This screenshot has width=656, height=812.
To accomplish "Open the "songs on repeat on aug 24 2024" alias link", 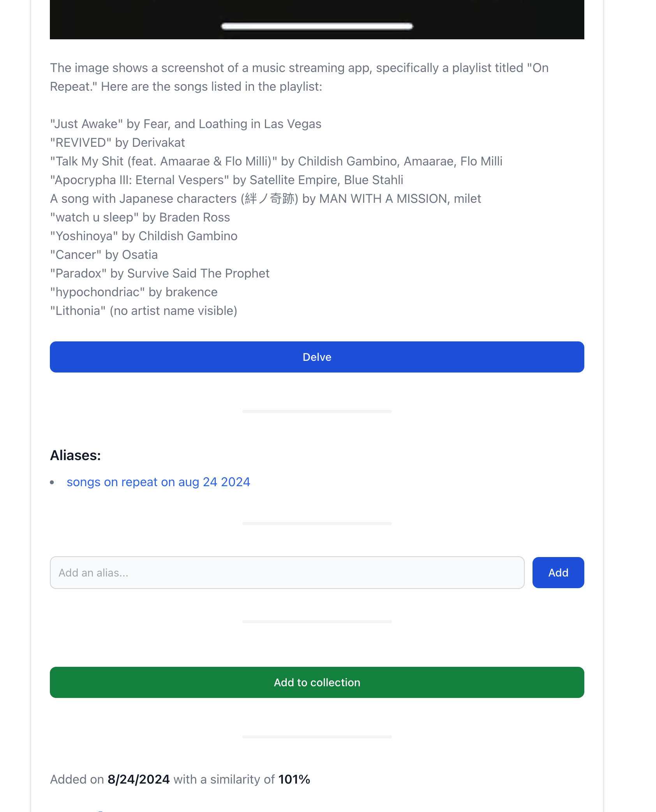I will pos(158,482).
